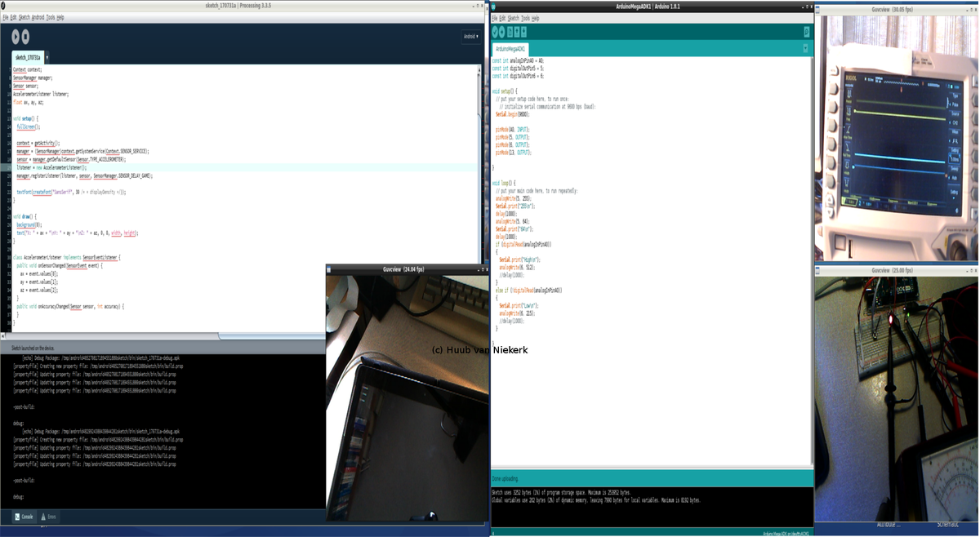The height and width of the screenshot is (537, 980).
Task: Click Processing editor vertical scrollbar
Action: pyautogui.click(x=480, y=198)
